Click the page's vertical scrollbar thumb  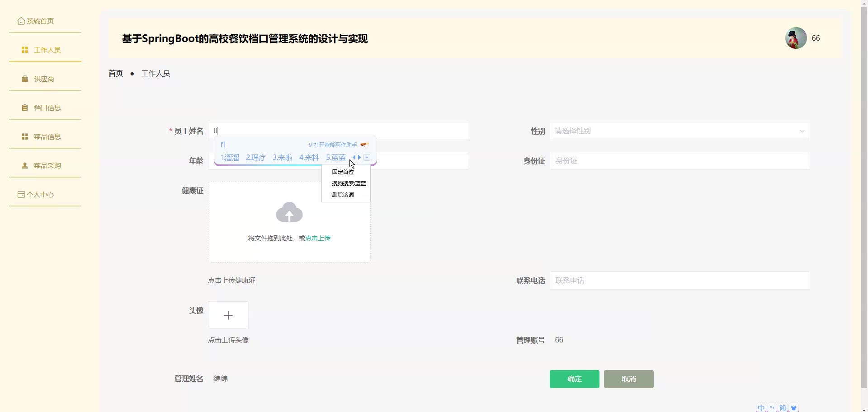(x=864, y=197)
